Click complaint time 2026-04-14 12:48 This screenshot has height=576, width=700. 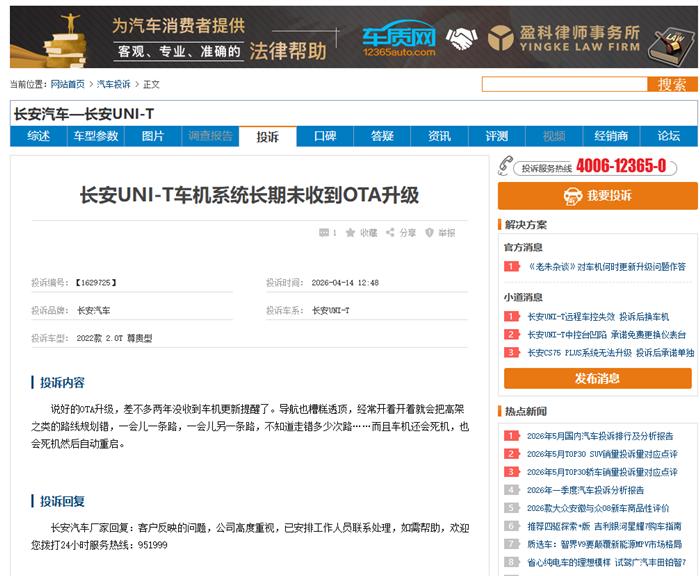[x=345, y=283]
